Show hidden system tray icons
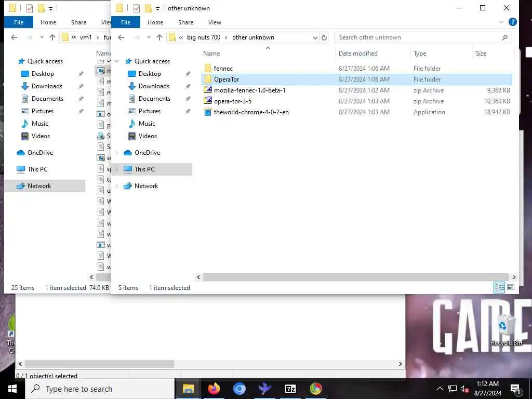The image size is (532, 399). point(440,389)
